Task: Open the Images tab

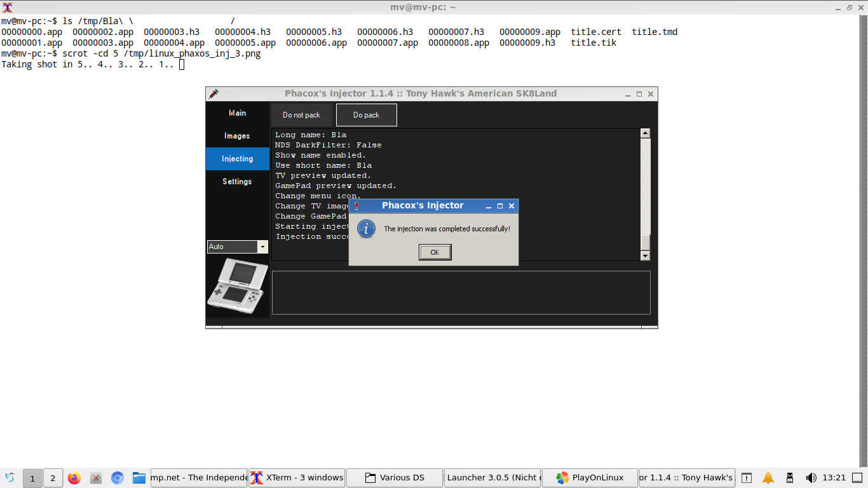Action: coord(238,136)
